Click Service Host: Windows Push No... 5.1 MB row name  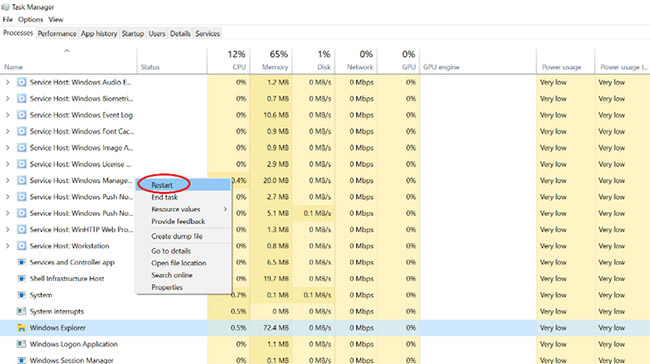[x=81, y=213]
